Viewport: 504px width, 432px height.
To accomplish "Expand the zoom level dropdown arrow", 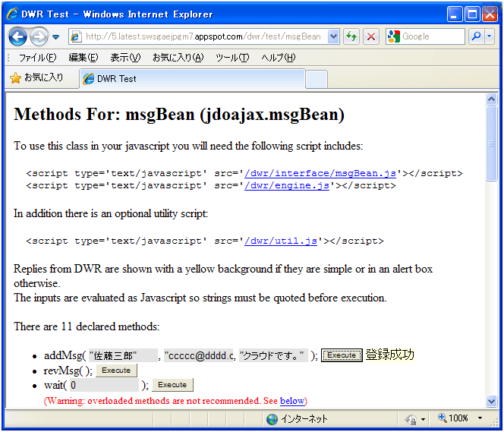I will [480, 418].
